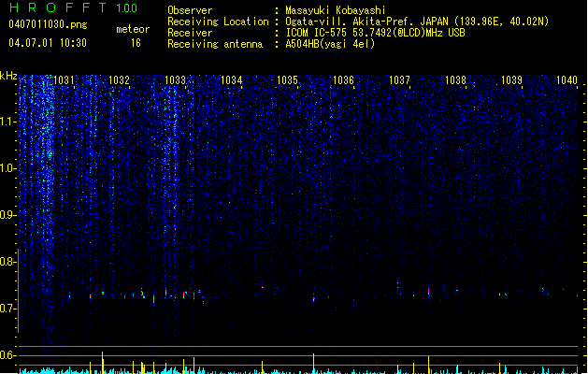Click time marker 1037
The height and width of the screenshot is (374, 588).
click(x=399, y=80)
